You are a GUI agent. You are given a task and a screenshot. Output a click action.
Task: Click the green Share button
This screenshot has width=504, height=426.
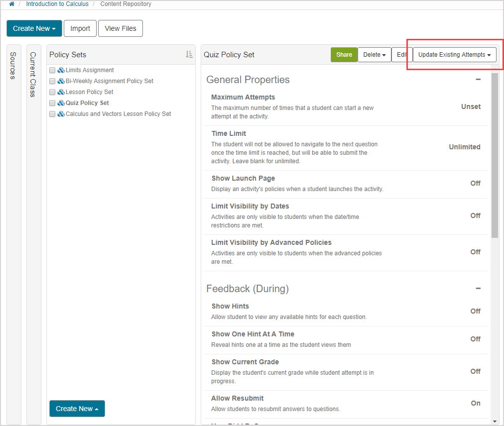(344, 55)
